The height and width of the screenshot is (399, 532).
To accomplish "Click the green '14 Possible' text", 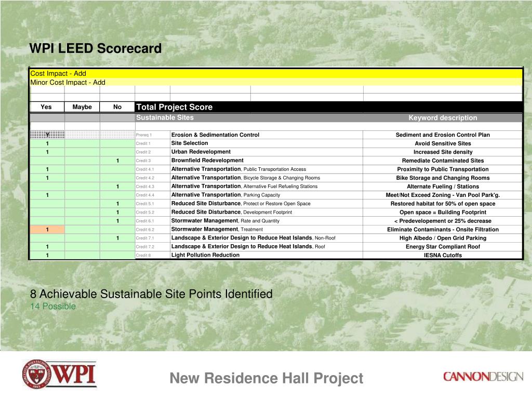I will pyautogui.click(x=53, y=306).
